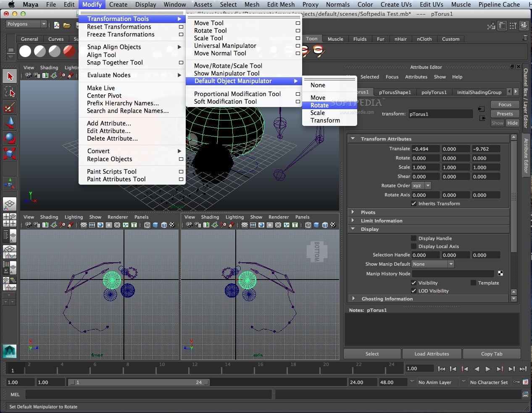Select the Move tool in the toolbox
The image size is (532, 413).
[x=10, y=122]
